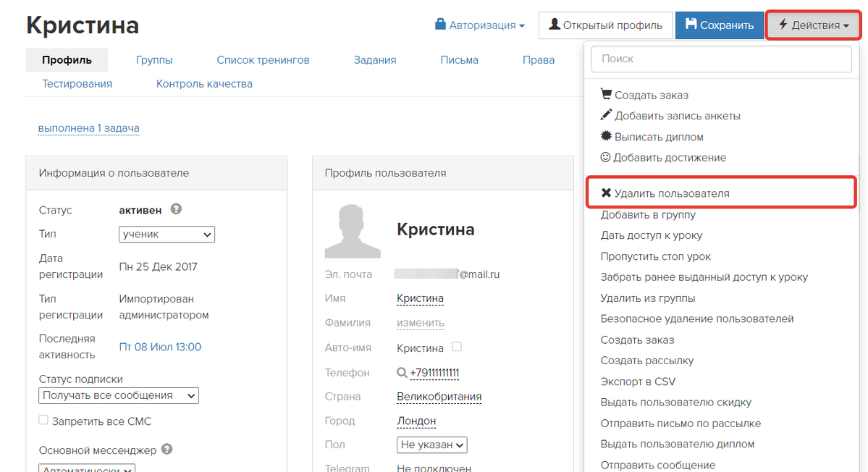Click the medal icon next to Выписать диплом
This screenshot has width=868, height=472.
tap(605, 136)
